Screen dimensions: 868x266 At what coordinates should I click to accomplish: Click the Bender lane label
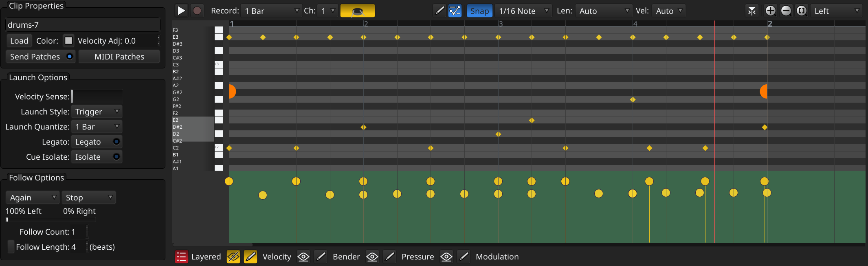346,257
